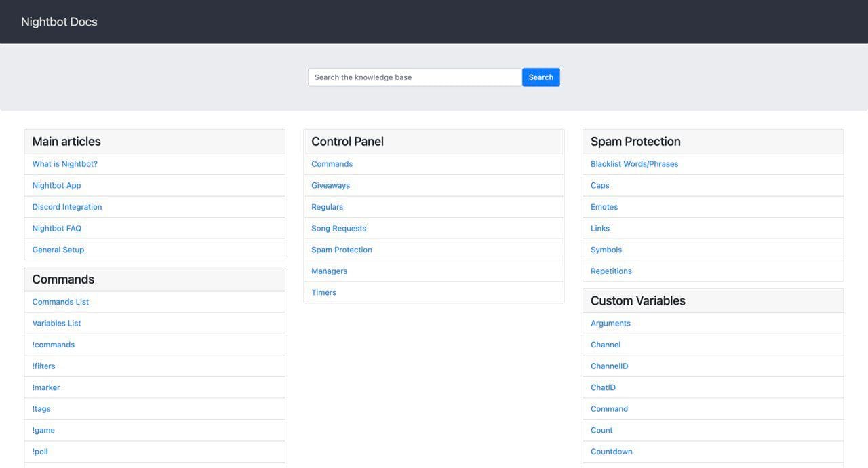Image resolution: width=868 pixels, height=468 pixels.
Task: Open the Nightbot FAQ page
Action: 56,229
